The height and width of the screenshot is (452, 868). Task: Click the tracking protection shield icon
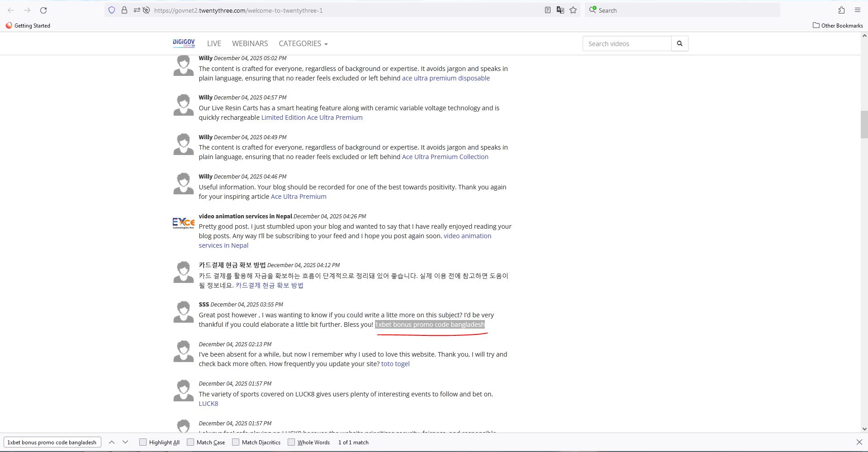112,10
